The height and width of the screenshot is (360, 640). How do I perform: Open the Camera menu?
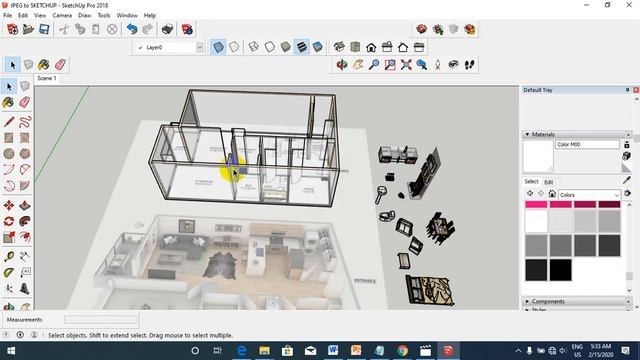[62, 16]
